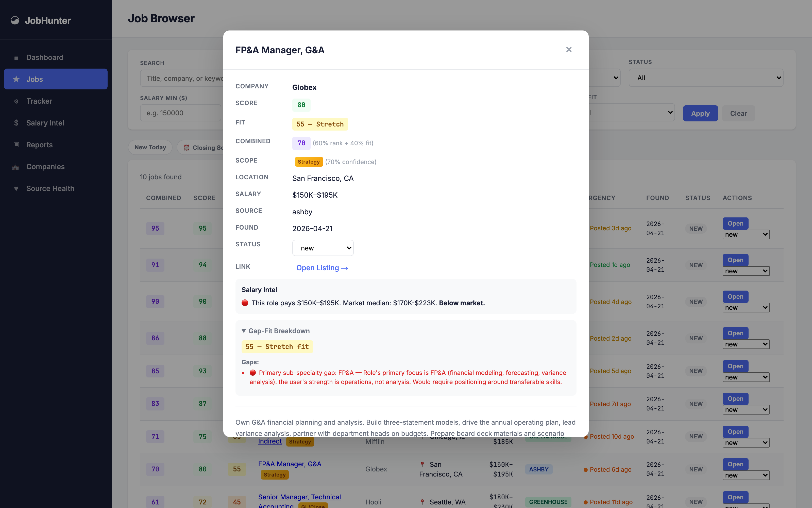Image resolution: width=812 pixels, height=508 pixels.
Task: Click the alarm clock icon on Closing Soon
Action: [187, 148]
